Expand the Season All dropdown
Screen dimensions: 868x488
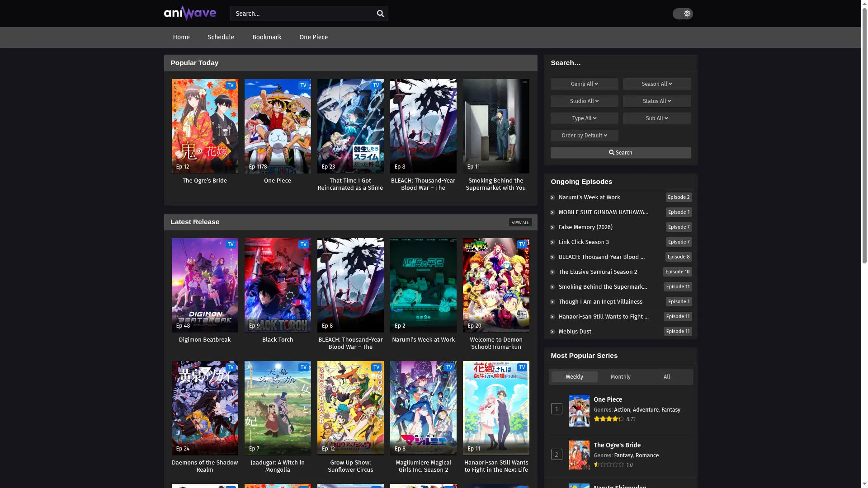click(x=657, y=84)
